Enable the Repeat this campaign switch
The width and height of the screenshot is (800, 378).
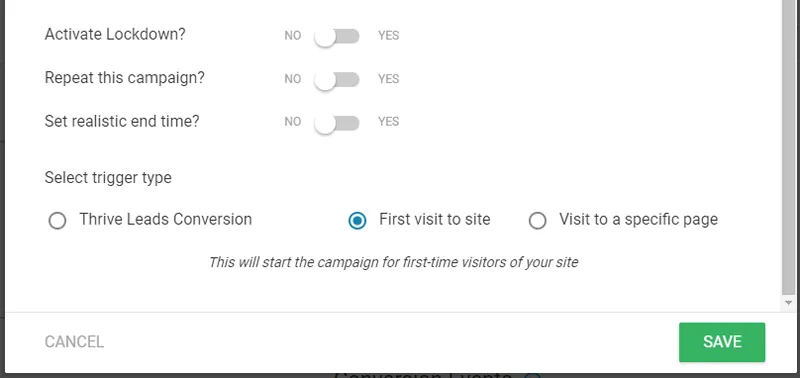[337, 80]
